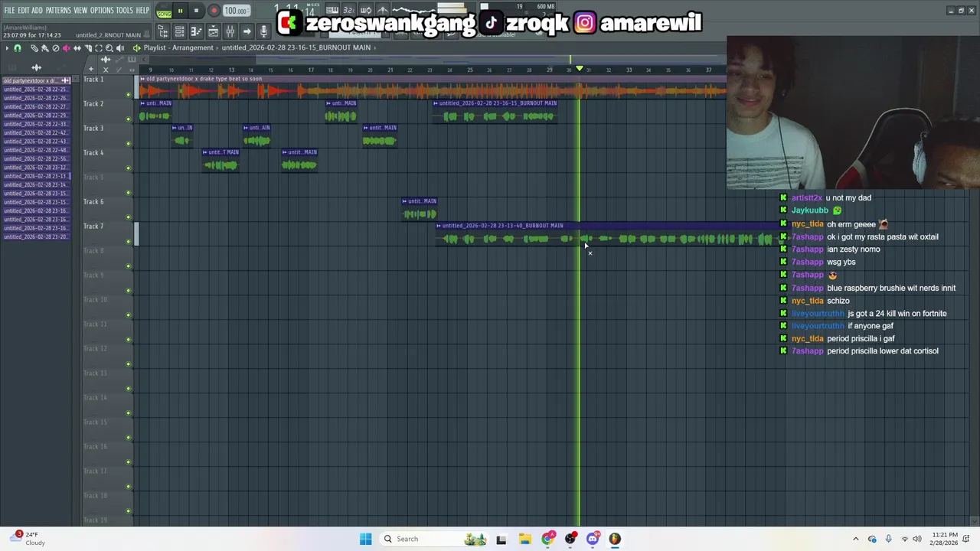Open the Mixer window

[x=230, y=31]
